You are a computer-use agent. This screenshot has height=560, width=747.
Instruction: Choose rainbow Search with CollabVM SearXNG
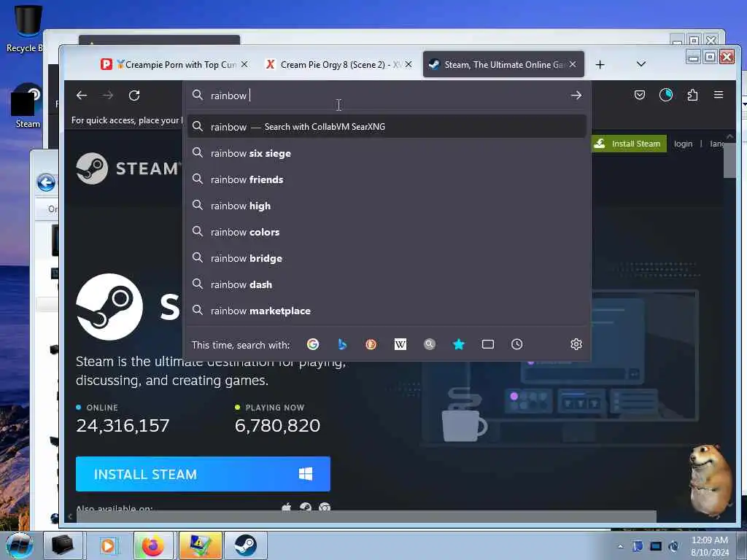[x=387, y=127]
